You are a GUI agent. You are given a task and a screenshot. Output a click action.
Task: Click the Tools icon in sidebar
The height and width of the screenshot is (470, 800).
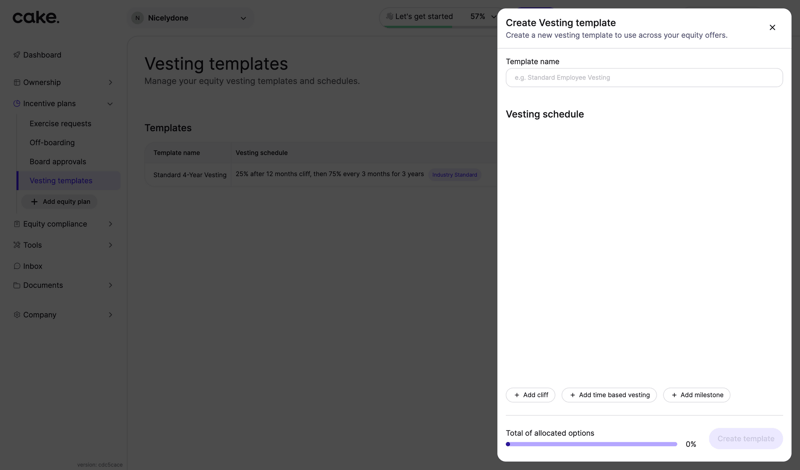click(17, 245)
